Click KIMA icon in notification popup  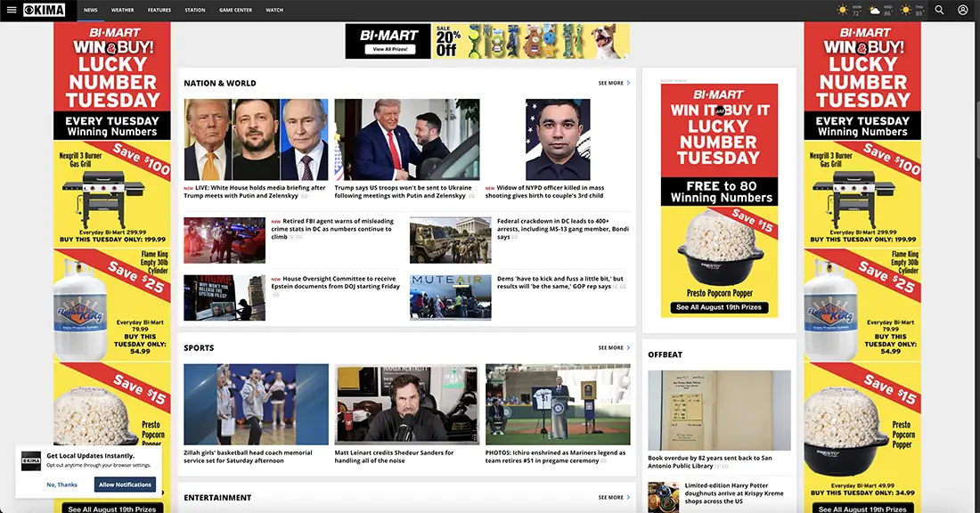point(31,461)
